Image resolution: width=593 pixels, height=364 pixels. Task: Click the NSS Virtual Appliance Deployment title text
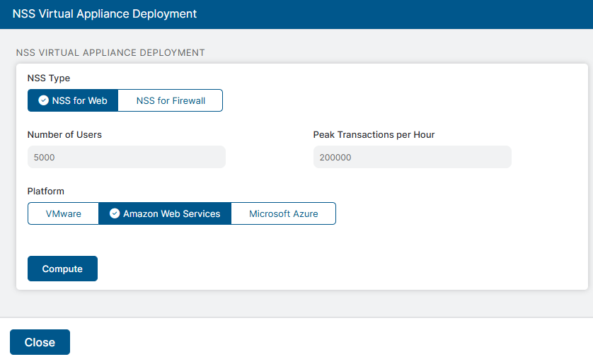105,14
